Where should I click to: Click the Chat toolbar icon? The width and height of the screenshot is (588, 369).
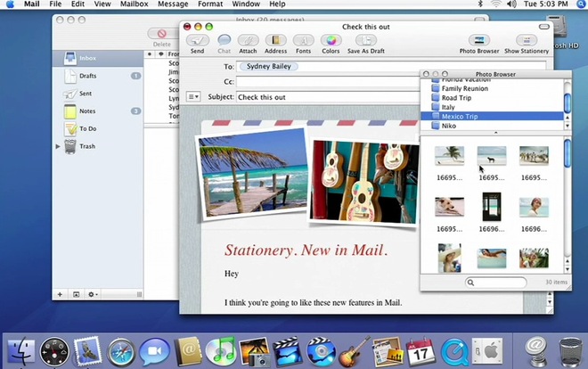pyautogui.click(x=224, y=40)
